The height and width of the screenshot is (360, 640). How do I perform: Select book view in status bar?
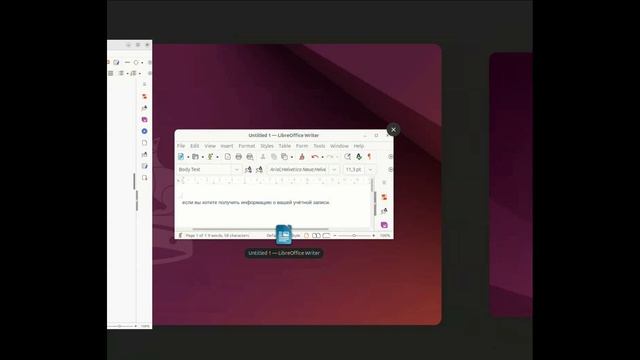click(x=326, y=236)
